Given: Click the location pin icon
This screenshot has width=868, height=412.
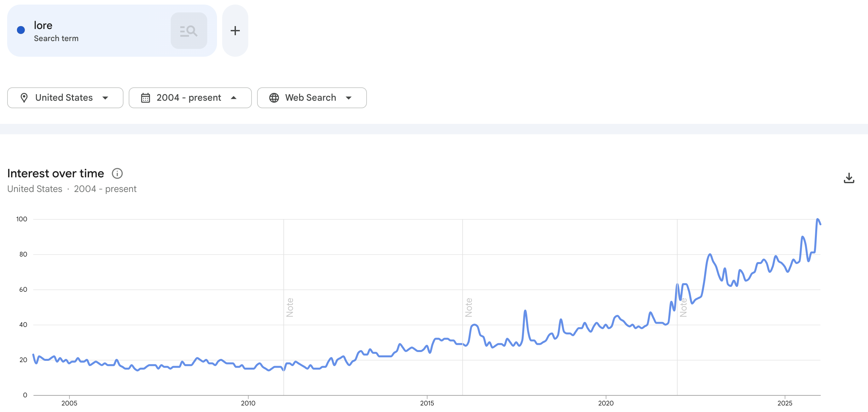Looking at the screenshot, I should (x=24, y=98).
